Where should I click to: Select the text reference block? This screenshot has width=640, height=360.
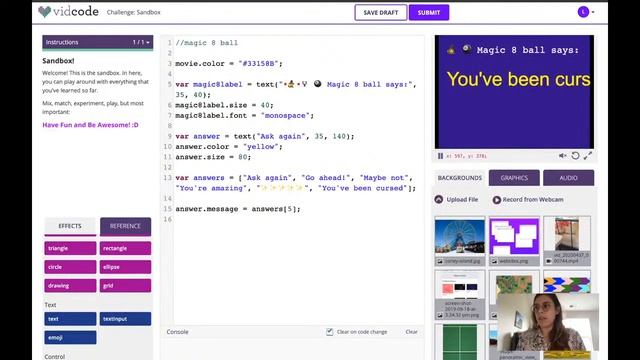[70, 319]
